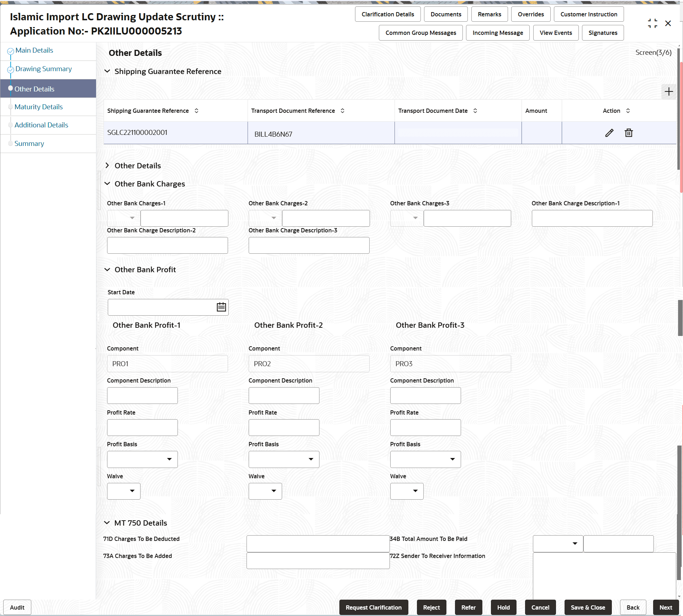The height and width of the screenshot is (616, 683).
Task: Collapse the MT 750 Details section
Action: pos(107,522)
